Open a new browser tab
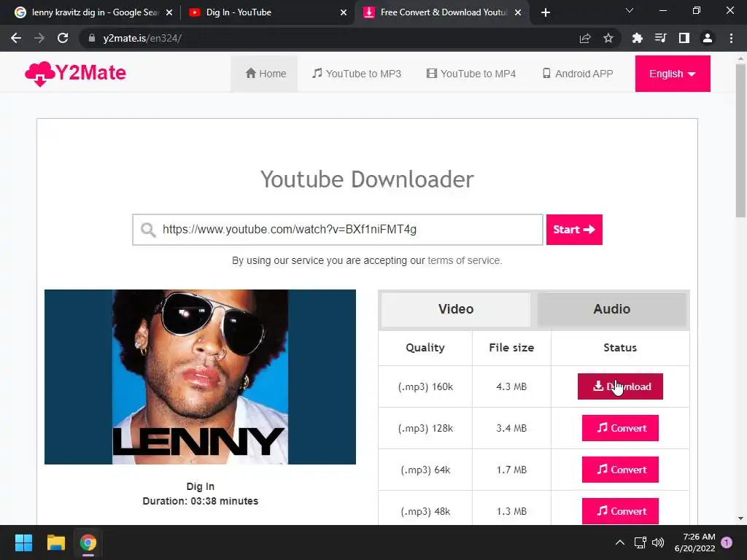The height and width of the screenshot is (560, 747). [x=546, y=12]
